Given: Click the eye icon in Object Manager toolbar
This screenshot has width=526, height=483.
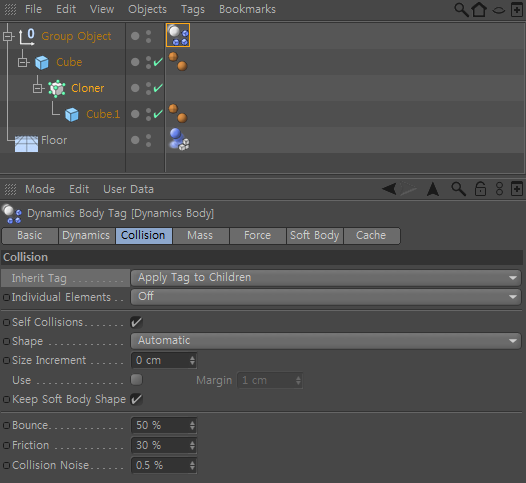Looking at the screenshot, I should (x=498, y=10).
